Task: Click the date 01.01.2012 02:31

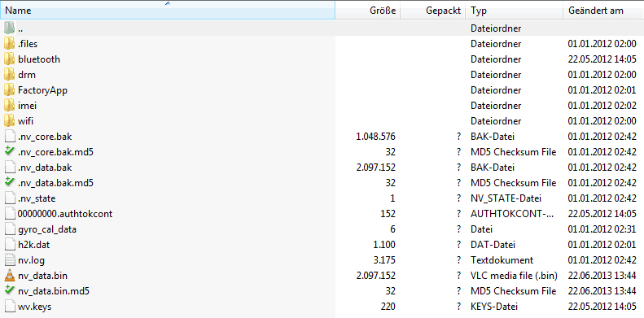Action: coord(602,229)
